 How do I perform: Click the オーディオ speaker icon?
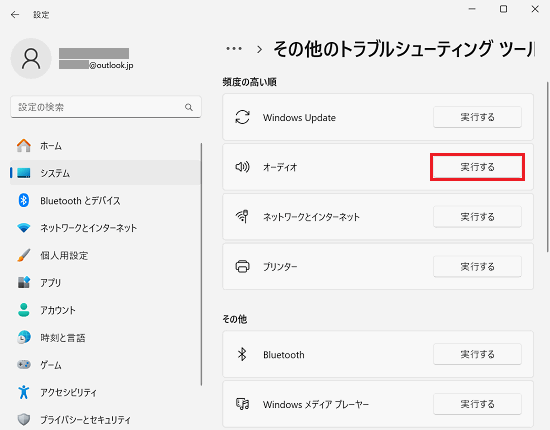click(242, 167)
